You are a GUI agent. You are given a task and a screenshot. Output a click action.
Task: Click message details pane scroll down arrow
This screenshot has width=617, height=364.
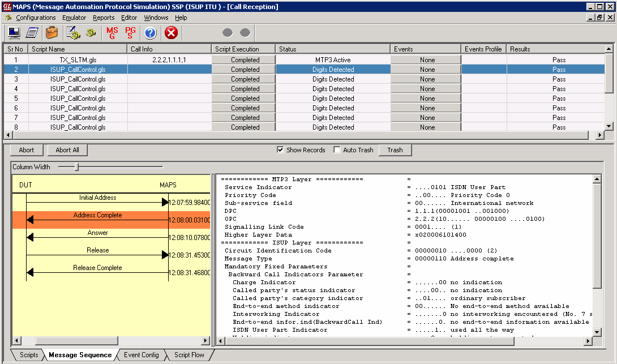[597, 332]
